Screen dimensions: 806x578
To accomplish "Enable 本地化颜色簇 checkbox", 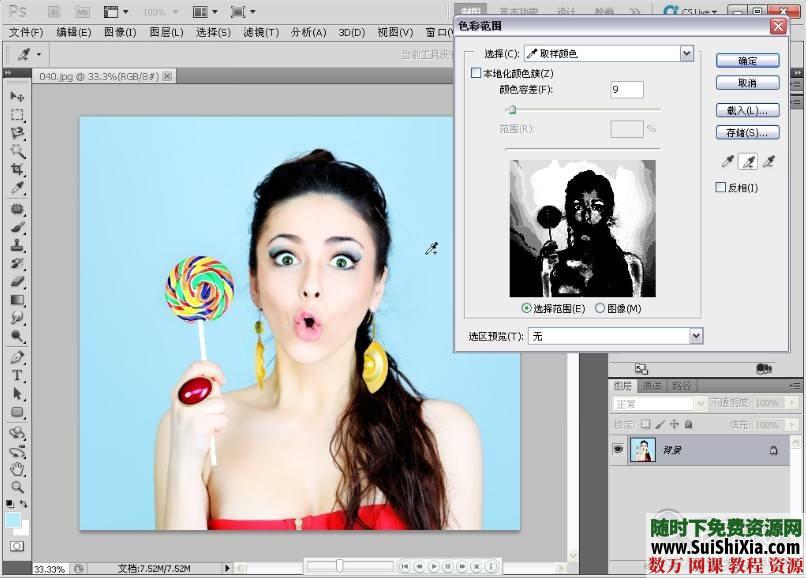I will click(x=476, y=73).
